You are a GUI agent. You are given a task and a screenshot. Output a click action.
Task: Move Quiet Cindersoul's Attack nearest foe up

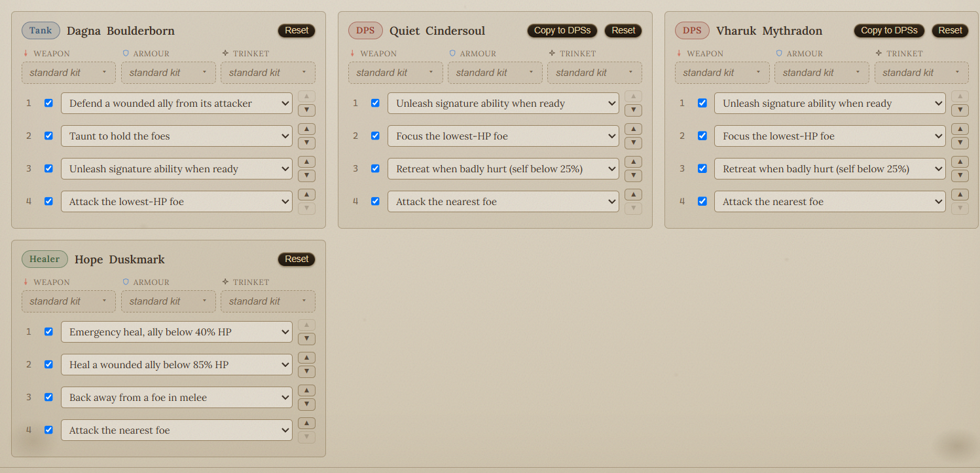633,195
